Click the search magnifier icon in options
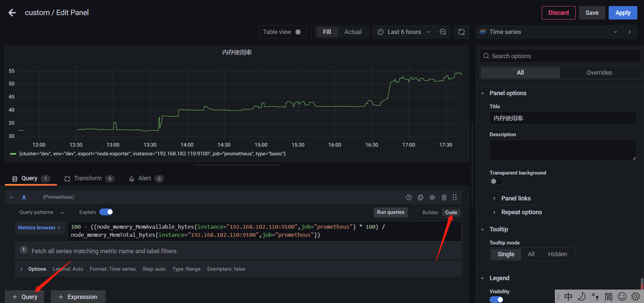 pyautogui.click(x=486, y=56)
